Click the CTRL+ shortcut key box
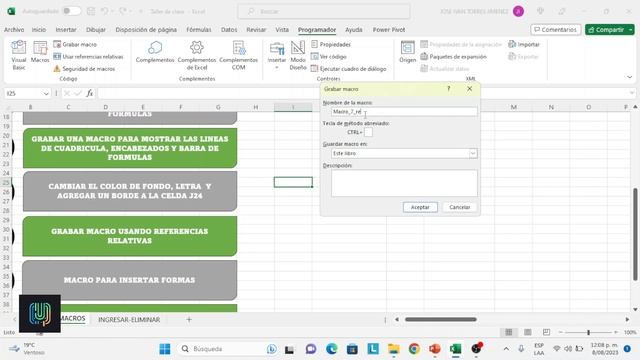This screenshot has height=360, width=640. coord(368,132)
